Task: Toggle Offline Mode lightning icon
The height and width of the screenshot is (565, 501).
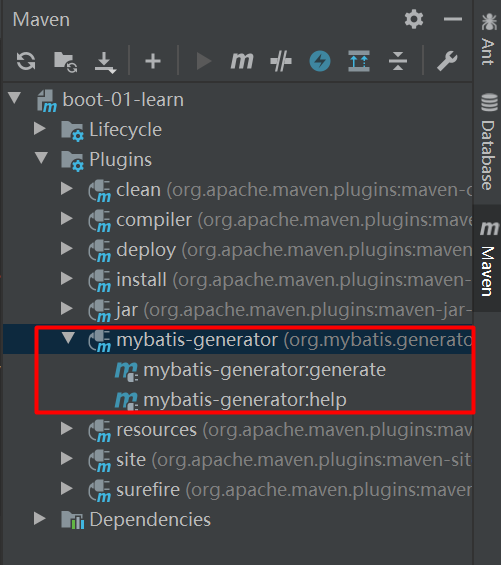Action: point(320,61)
